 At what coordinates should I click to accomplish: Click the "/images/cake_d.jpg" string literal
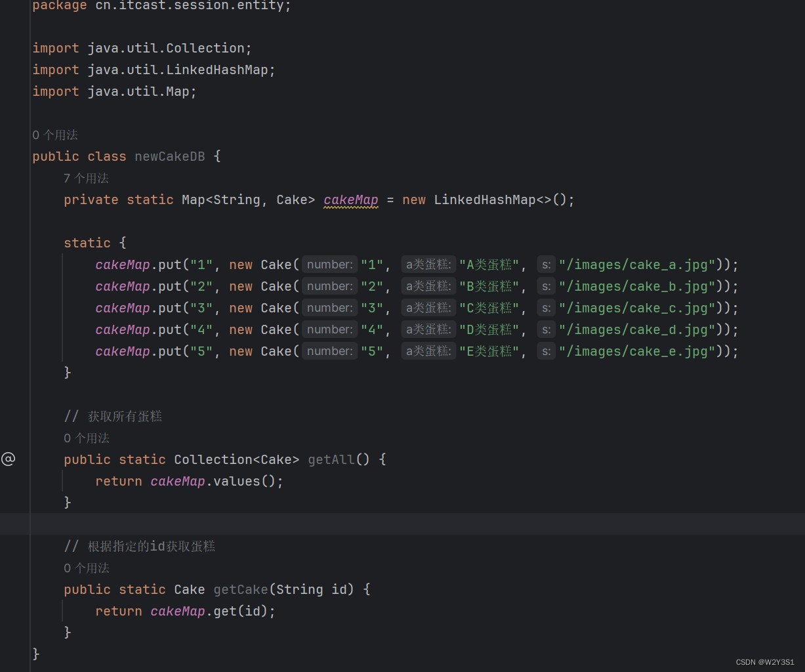[637, 329]
